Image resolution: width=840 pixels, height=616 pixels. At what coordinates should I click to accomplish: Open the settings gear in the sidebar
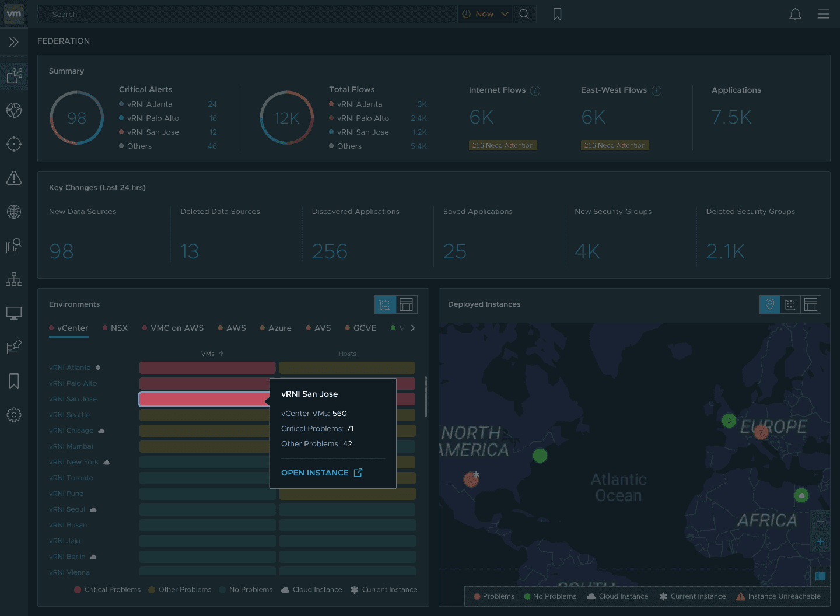14,415
